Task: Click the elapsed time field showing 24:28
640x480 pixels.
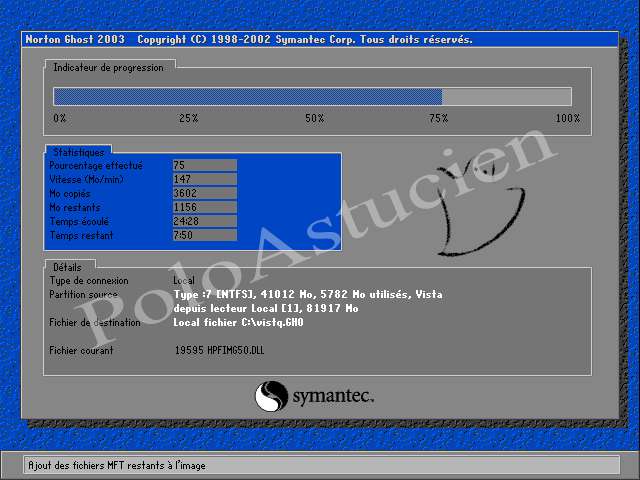Action: (x=205, y=221)
